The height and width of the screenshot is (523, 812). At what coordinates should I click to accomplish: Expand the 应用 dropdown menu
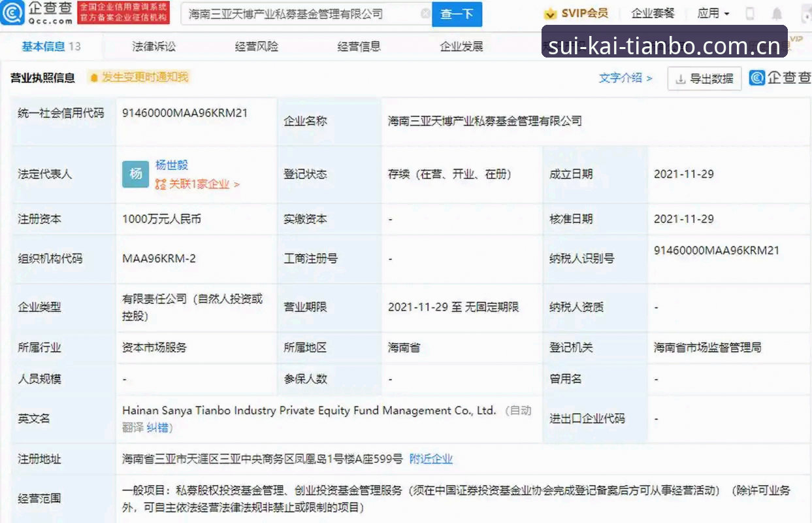pyautogui.click(x=713, y=13)
